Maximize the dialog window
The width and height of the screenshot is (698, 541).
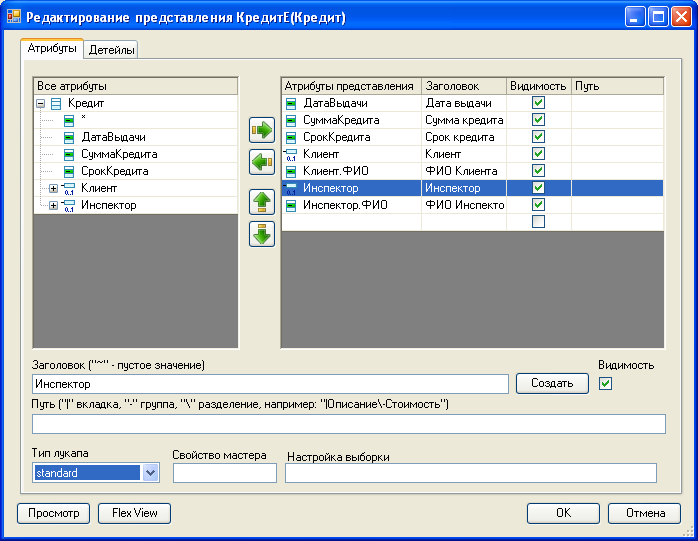coord(658,17)
